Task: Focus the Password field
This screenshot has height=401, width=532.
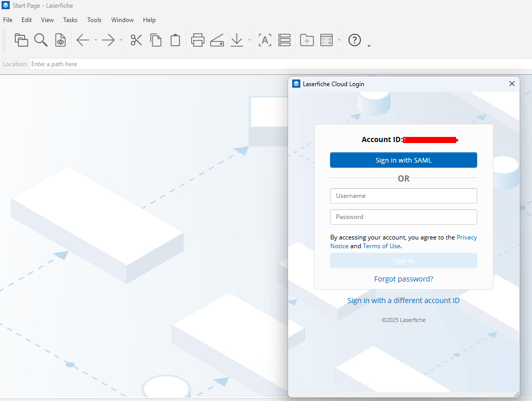Action: pos(403,217)
